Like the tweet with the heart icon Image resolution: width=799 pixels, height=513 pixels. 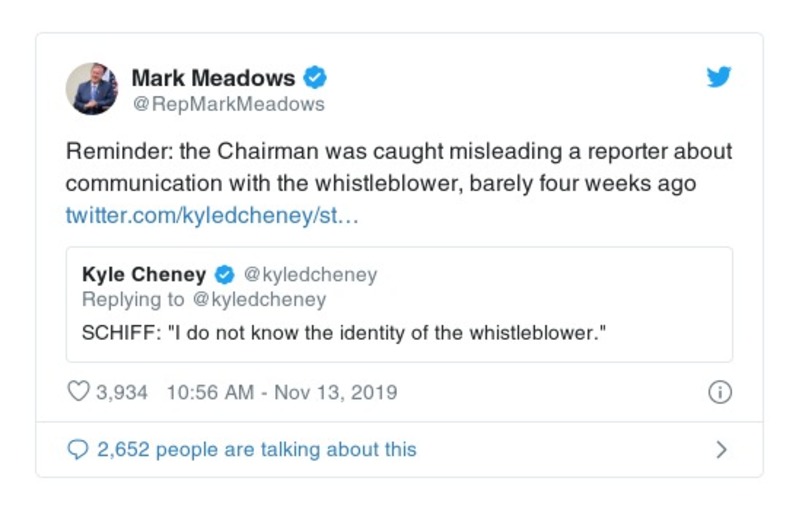click(x=78, y=392)
